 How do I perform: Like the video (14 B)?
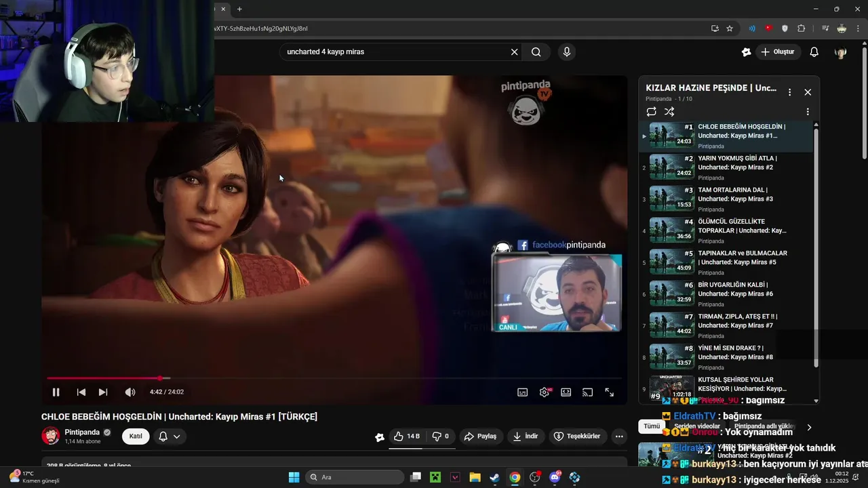407,436
